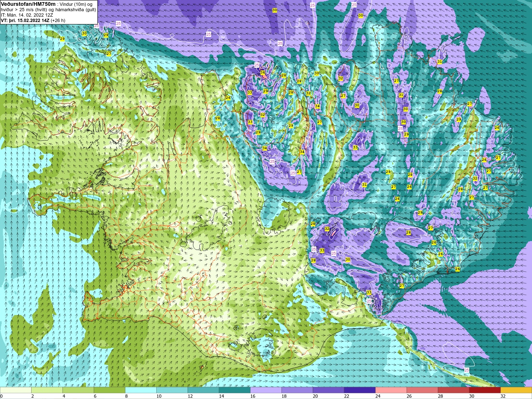Click the 14–16 m/s dark teal legend swatch
This screenshot has width=532, height=399.
pos(234,390)
